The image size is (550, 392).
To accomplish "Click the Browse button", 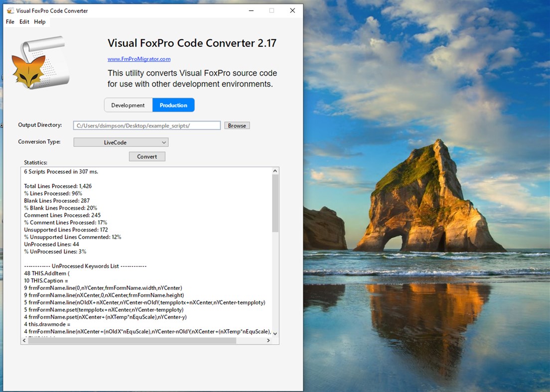I will coord(237,126).
